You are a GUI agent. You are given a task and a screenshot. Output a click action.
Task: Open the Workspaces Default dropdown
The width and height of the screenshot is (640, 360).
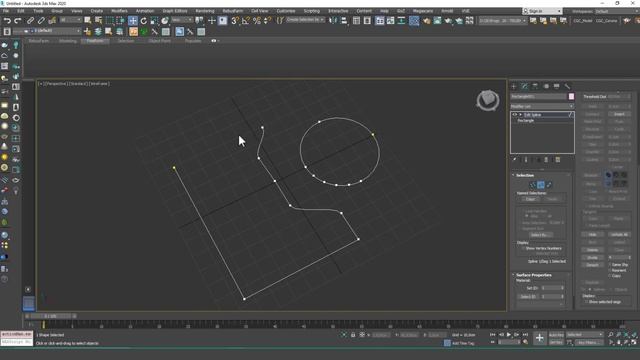(616, 11)
